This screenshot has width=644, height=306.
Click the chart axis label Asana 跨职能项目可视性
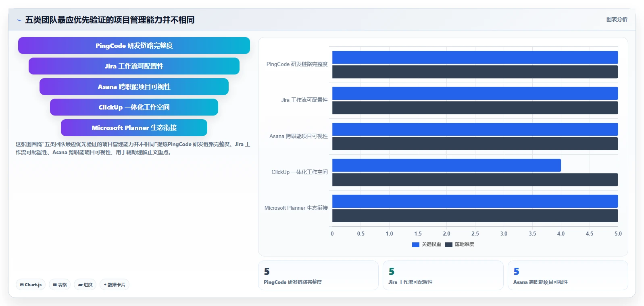298,136
